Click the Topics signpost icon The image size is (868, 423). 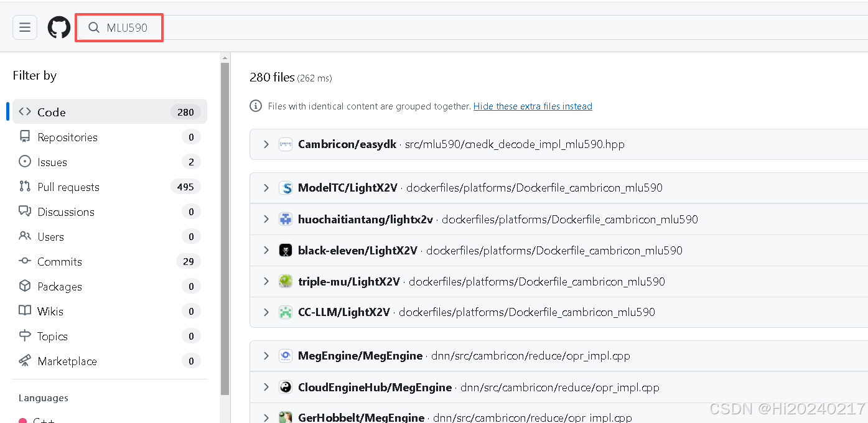25,336
